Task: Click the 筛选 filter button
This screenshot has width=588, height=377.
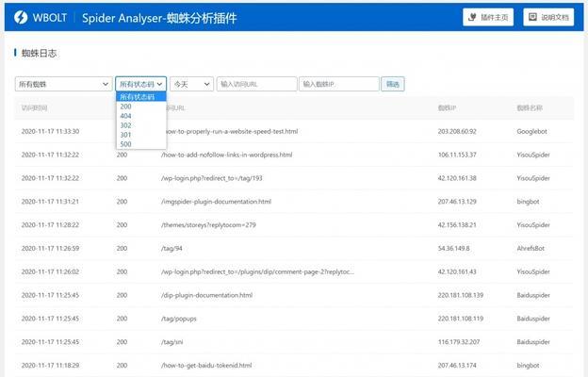Action: tap(393, 84)
